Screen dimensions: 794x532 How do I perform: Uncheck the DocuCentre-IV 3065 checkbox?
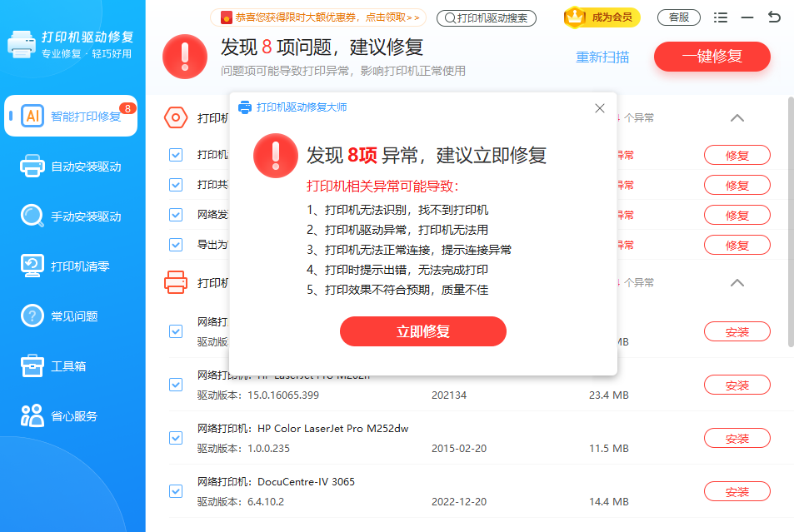(176, 491)
